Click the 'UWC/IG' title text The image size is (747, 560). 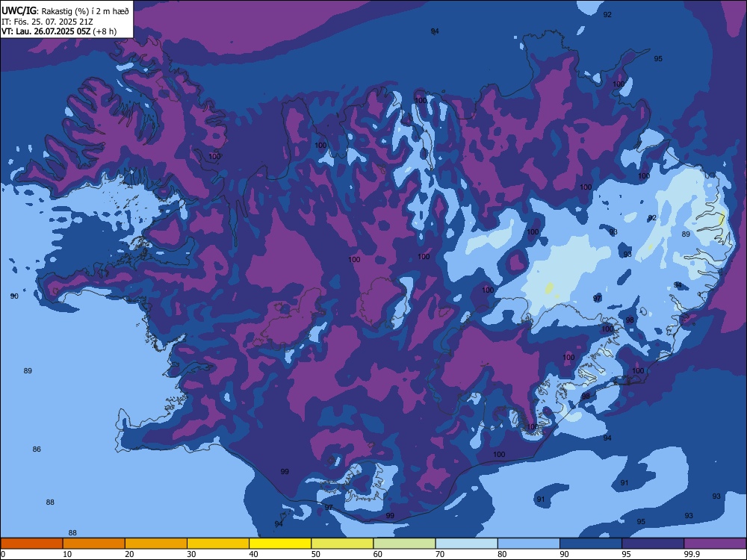pyautogui.click(x=19, y=11)
